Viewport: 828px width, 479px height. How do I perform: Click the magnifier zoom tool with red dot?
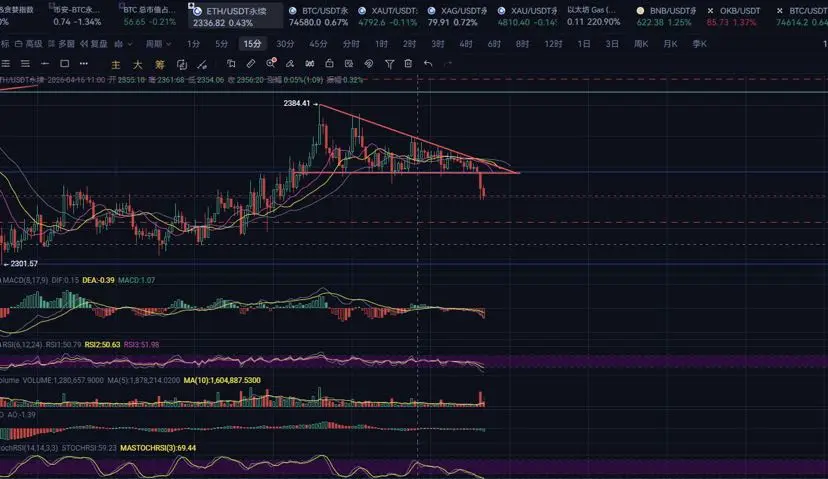pos(271,63)
